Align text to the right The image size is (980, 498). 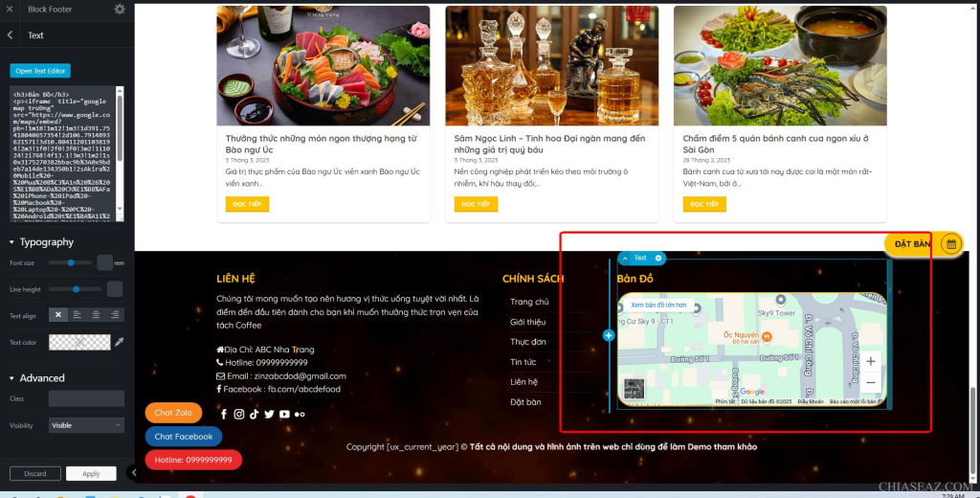click(x=115, y=315)
